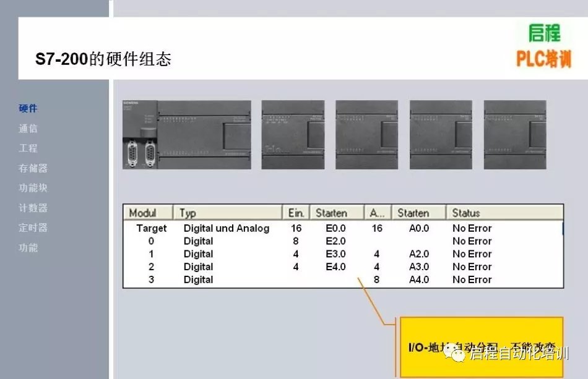Select the Target Digital und Analog row
The image size is (588, 379).
click(x=226, y=228)
